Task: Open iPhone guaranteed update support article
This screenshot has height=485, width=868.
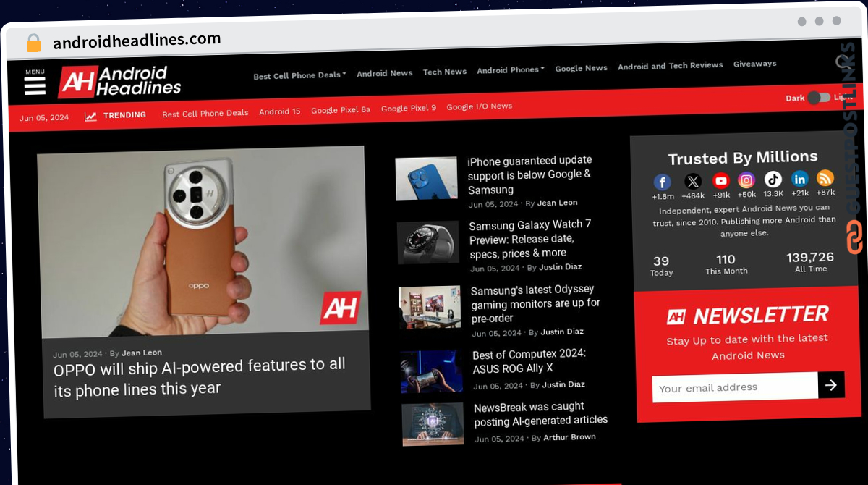Action: point(530,174)
